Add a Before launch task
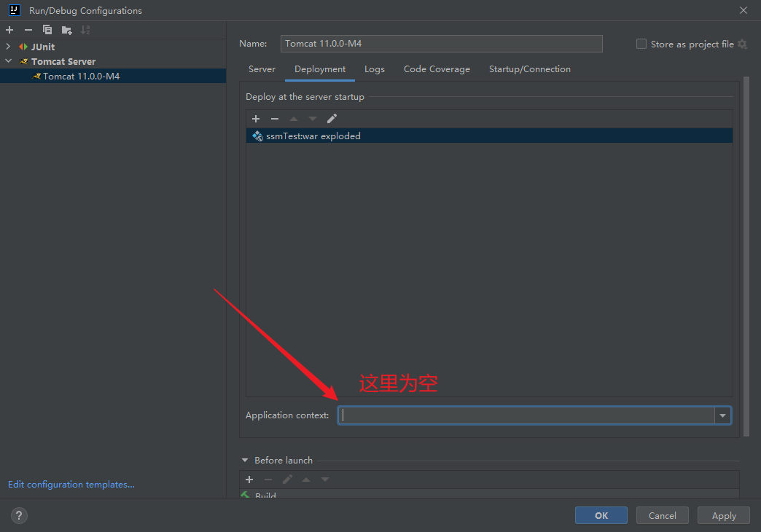The height and width of the screenshot is (532, 761). click(x=249, y=480)
